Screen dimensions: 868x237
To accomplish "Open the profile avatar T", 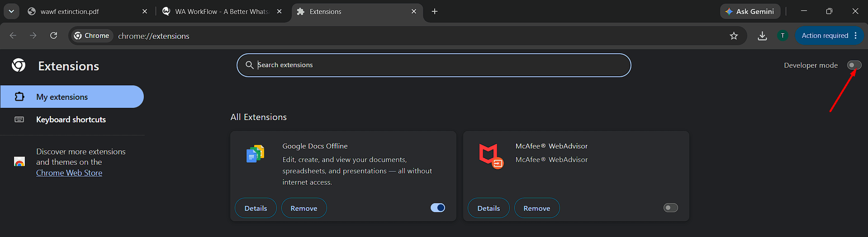I will 783,36.
